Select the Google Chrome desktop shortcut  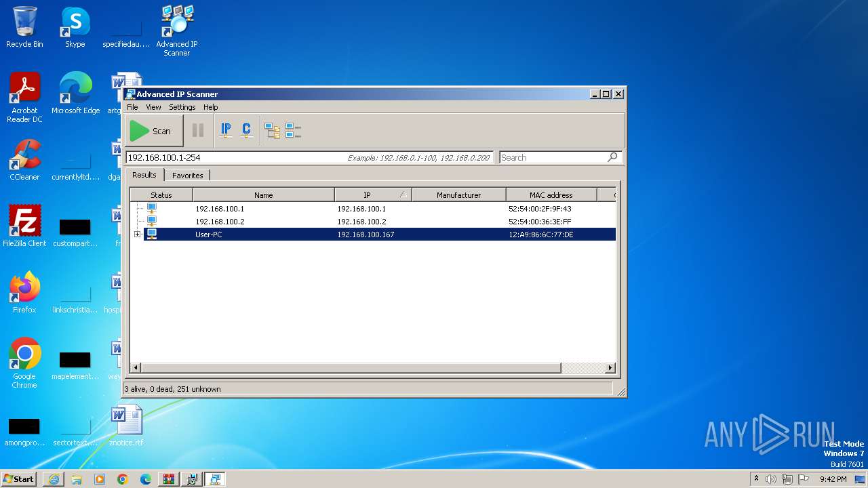pos(24,363)
